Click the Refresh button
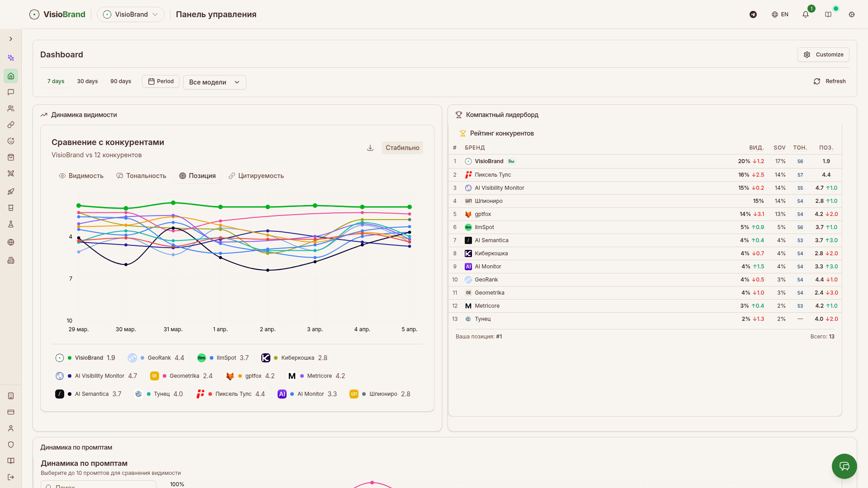Image resolution: width=868 pixels, height=488 pixels. 829,81
